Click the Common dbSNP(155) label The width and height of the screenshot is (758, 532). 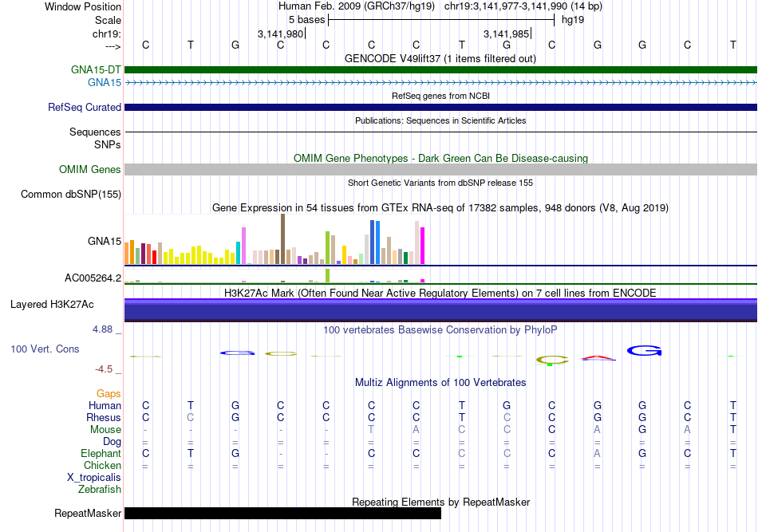tap(71, 195)
